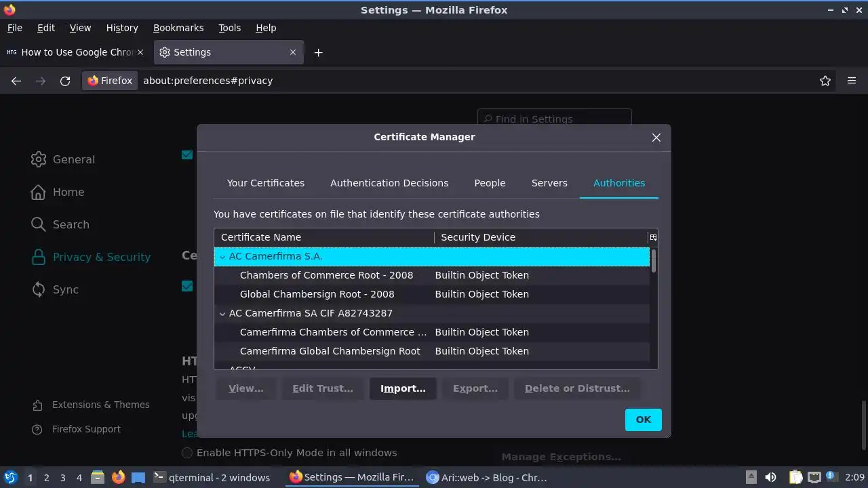Reload the current page
The width and height of the screenshot is (868, 488).
point(65,81)
